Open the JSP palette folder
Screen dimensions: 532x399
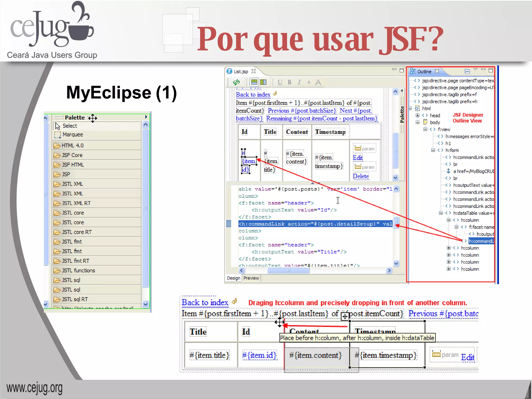(x=97, y=174)
